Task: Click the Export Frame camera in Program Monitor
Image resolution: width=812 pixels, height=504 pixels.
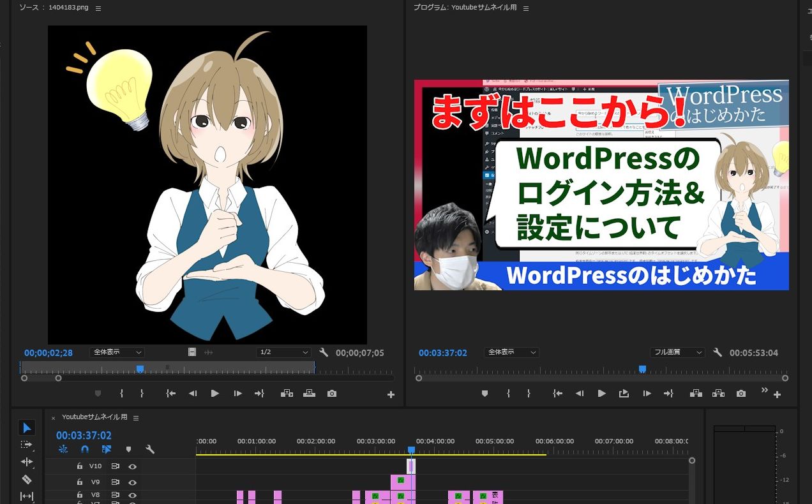Action: point(741,394)
